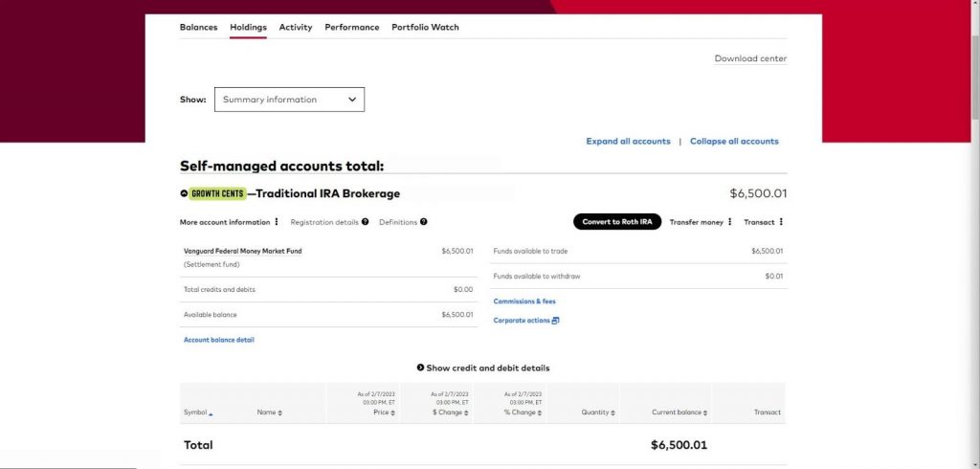Click the Total row $6,500.01 balance

pos(679,445)
